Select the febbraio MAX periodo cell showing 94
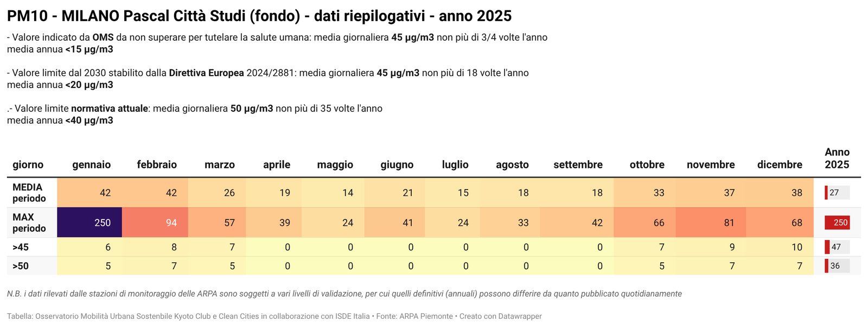Image resolution: width=868 pixels, height=328 pixels. click(x=155, y=223)
